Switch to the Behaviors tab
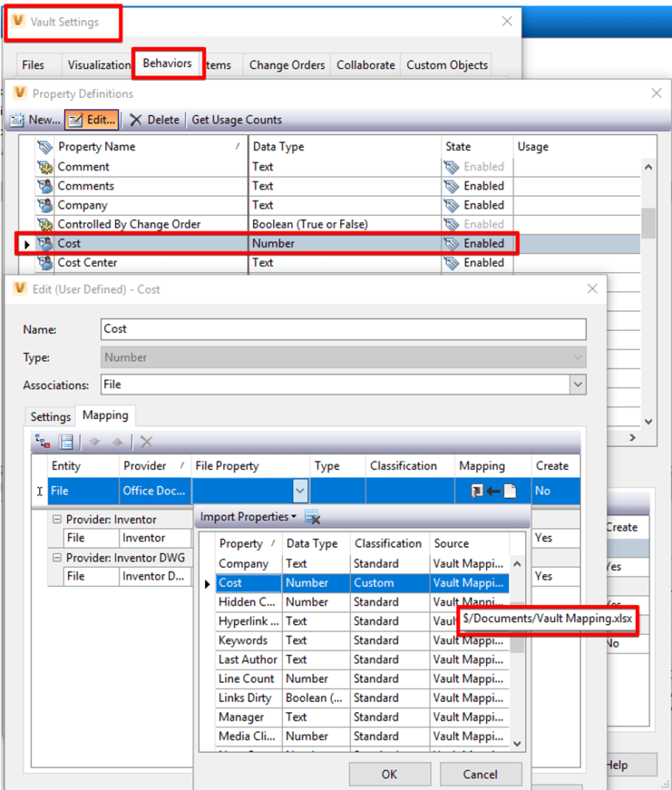Screen dimensions: 672x790 (167, 63)
